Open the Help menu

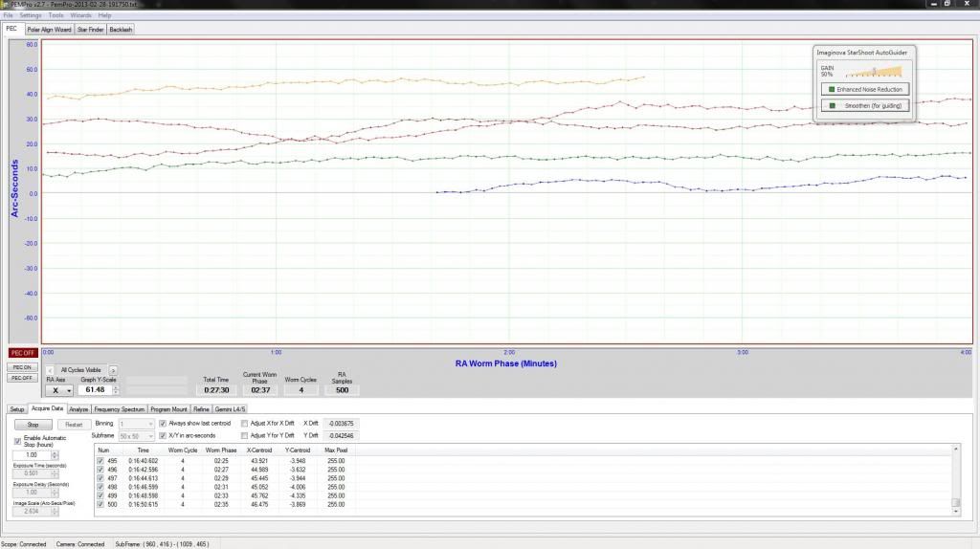click(104, 15)
